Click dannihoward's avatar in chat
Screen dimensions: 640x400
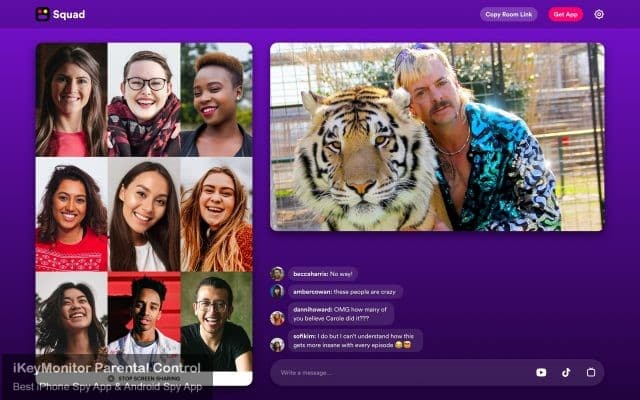coord(277,318)
